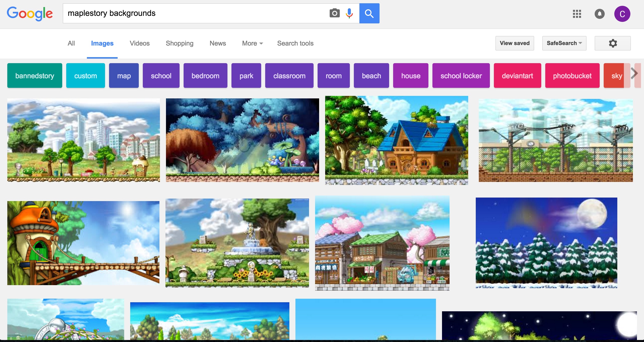
Task: Click the Google logo
Action: pos(30,14)
